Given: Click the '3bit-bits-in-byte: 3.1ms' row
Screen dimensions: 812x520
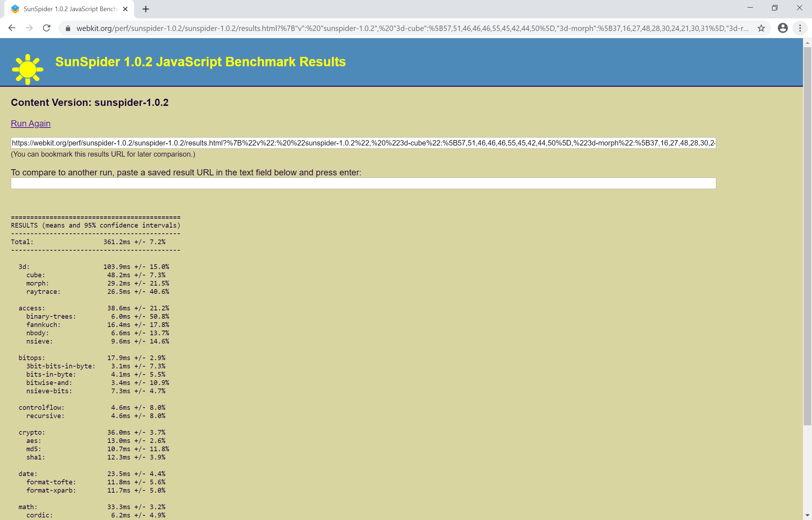Looking at the screenshot, I should point(96,366).
